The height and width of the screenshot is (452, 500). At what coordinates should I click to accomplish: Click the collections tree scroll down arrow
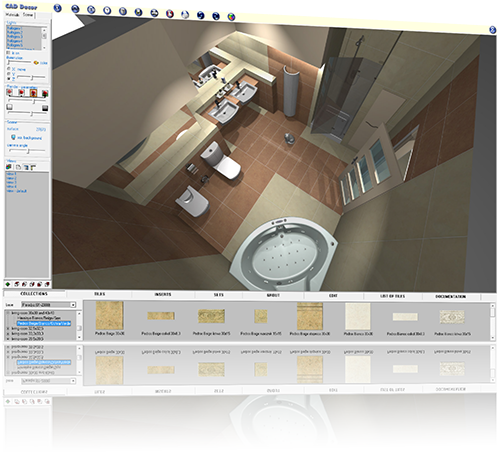pos(79,338)
